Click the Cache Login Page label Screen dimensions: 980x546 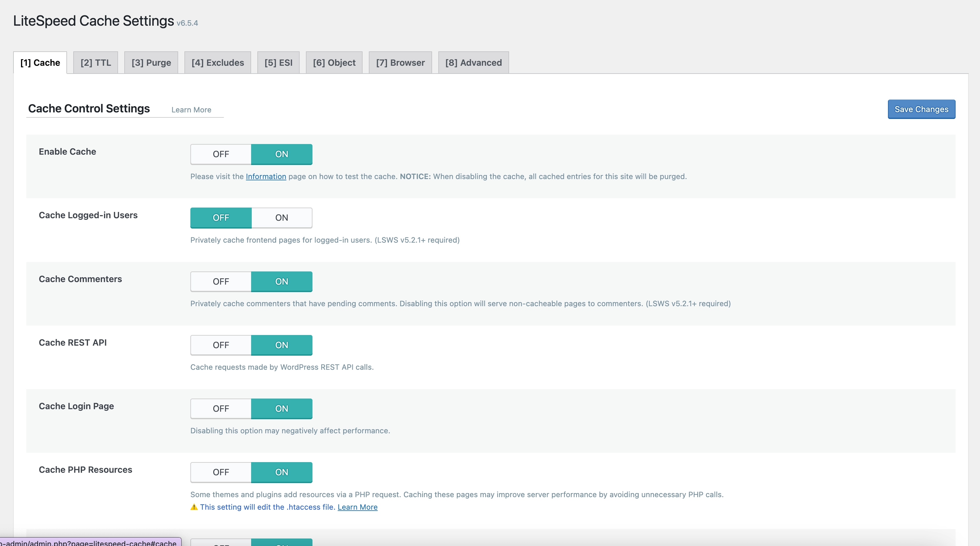(x=76, y=406)
